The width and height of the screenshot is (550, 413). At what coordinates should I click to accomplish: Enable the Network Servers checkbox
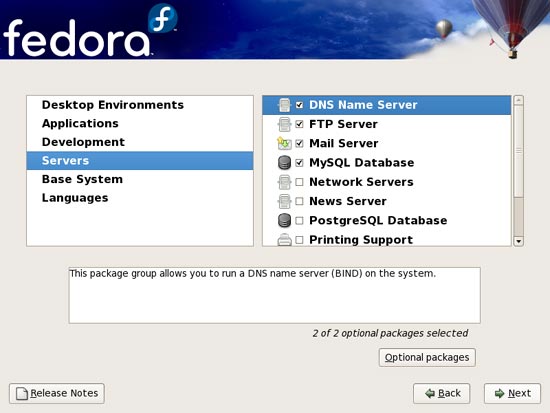pos(299,182)
